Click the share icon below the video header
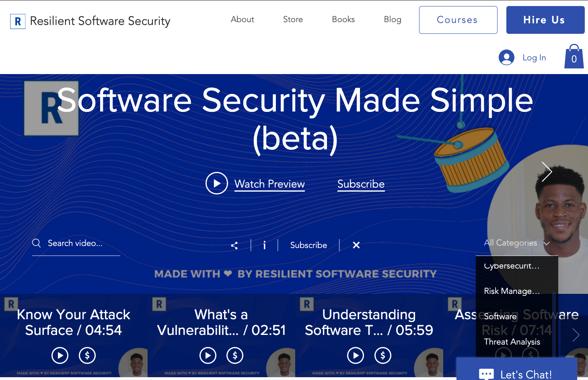The width and height of the screenshot is (588, 380). (x=234, y=245)
